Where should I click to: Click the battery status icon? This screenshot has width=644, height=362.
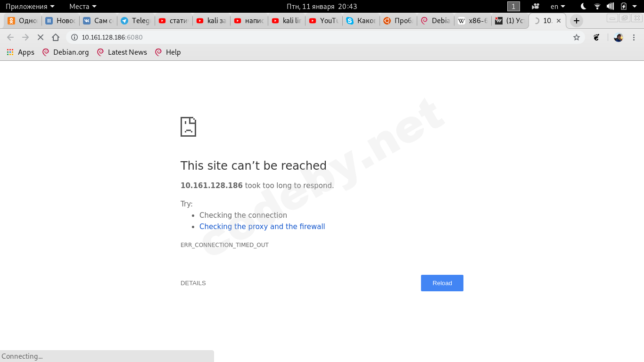coord(624,6)
